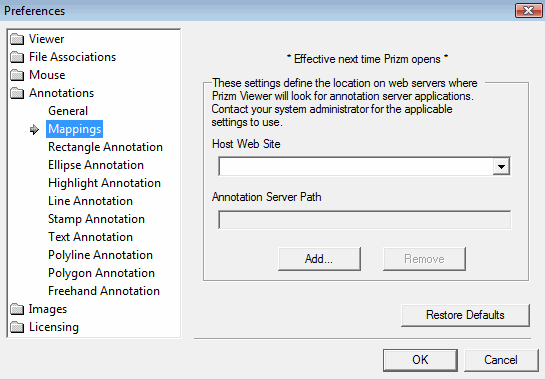Click the Licensing folder icon
The height and width of the screenshot is (380, 545).
(x=17, y=327)
